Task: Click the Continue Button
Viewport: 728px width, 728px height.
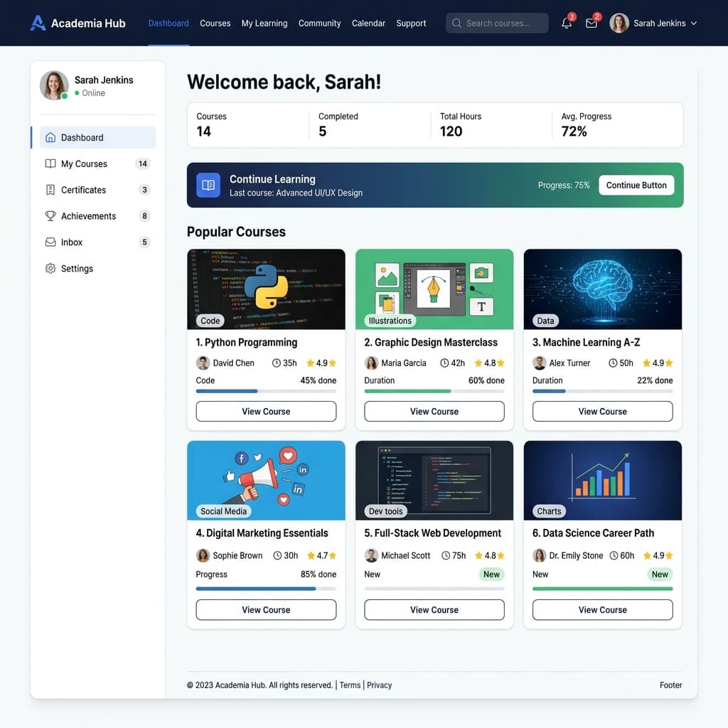Action: (636, 186)
